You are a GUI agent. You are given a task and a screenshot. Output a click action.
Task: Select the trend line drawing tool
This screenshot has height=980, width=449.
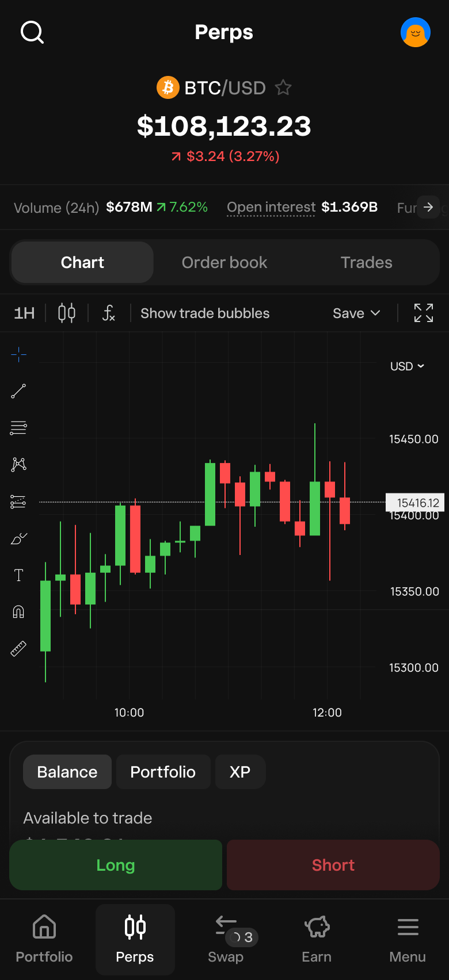coord(18,392)
